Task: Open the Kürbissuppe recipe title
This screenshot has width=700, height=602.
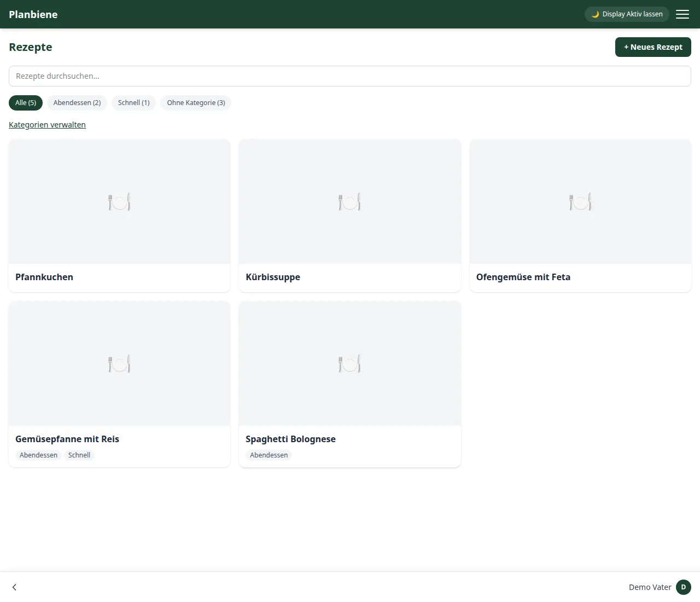Action: click(x=273, y=277)
